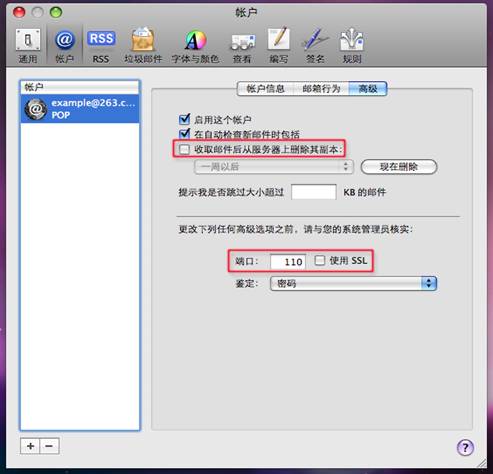Toggle the 启用这个帐户 checkbox
Image resolution: width=493 pixels, height=474 pixels.
(x=184, y=119)
